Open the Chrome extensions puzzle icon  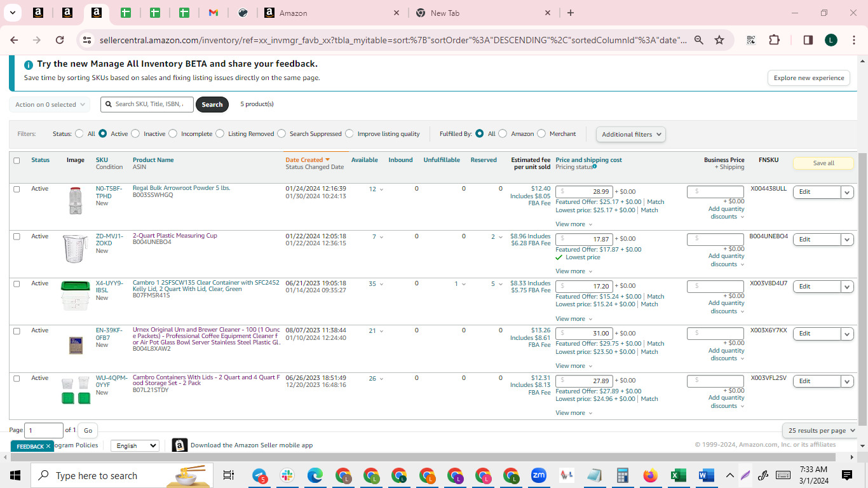pyautogui.click(x=774, y=40)
